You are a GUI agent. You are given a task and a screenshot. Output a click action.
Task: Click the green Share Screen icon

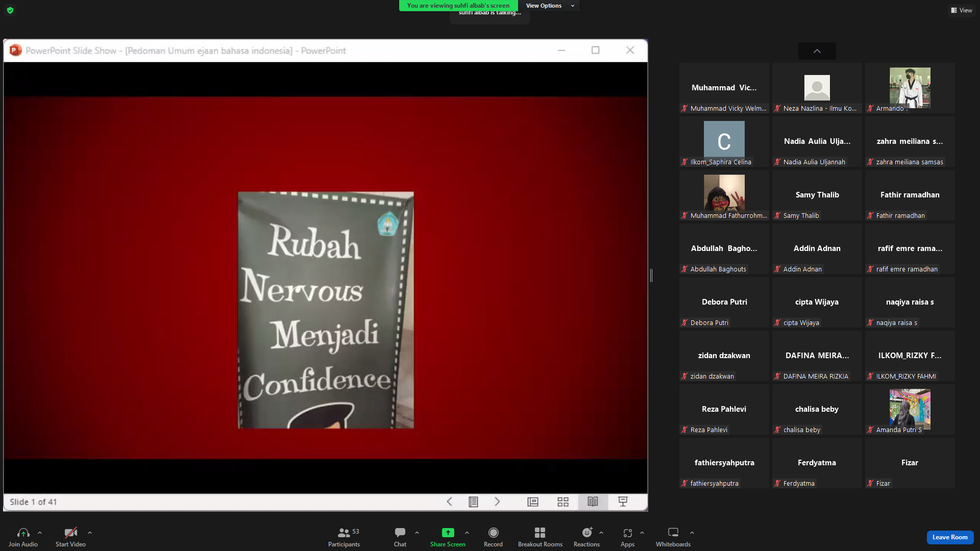coord(448,533)
